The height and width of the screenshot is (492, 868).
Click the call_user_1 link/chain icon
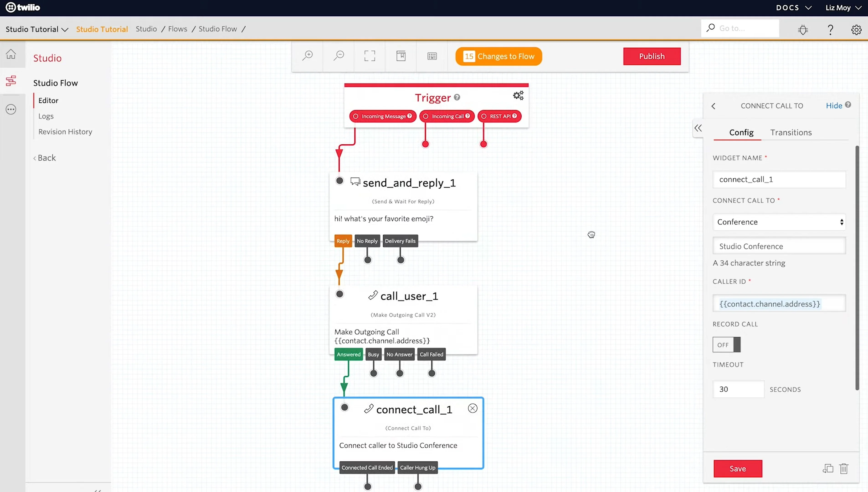[372, 295]
